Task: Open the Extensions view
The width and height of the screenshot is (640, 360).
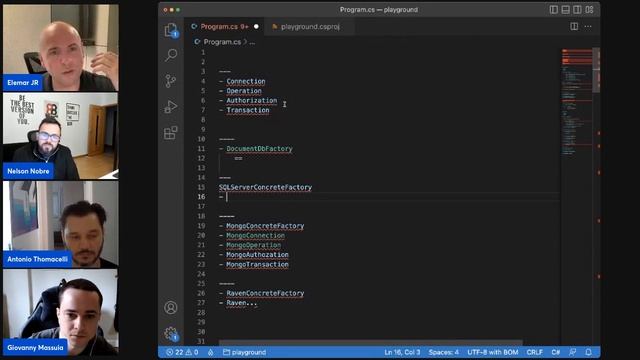Action: [171, 133]
